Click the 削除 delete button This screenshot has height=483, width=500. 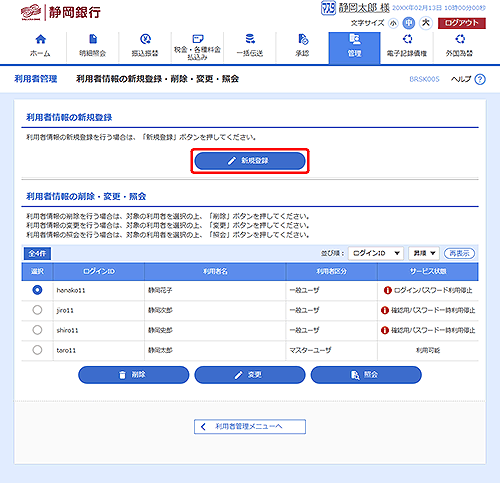click(134, 375)
